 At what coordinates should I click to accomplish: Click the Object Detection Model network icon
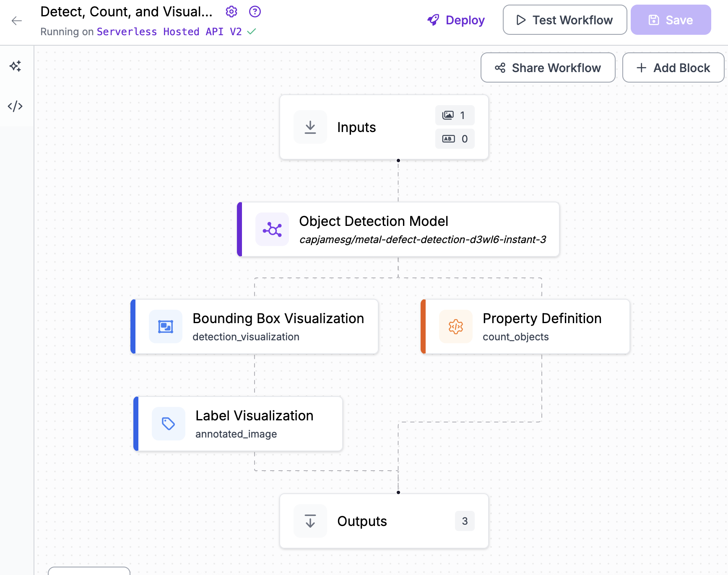[272, 230]
